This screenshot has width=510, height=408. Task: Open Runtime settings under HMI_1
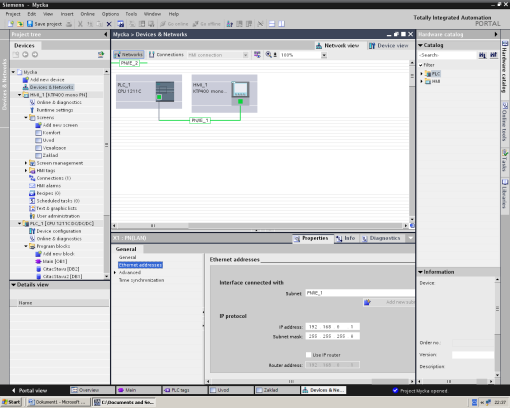point(55,110)
